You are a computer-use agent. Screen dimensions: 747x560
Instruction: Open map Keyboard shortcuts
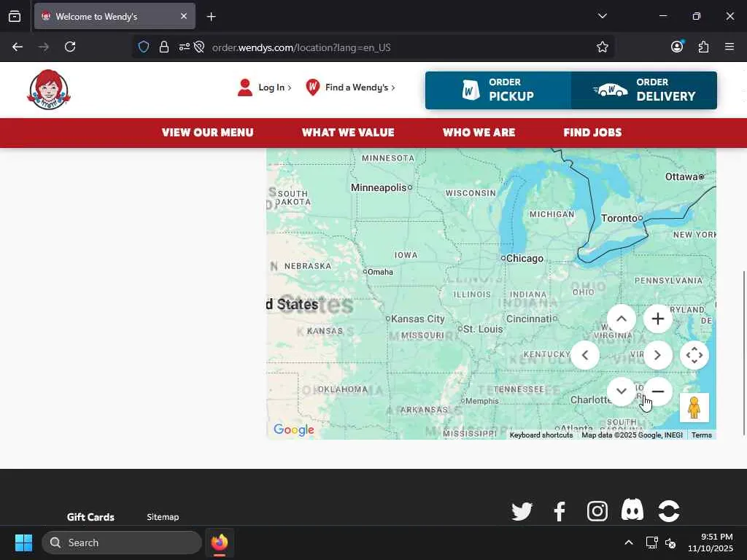point(541,435)
